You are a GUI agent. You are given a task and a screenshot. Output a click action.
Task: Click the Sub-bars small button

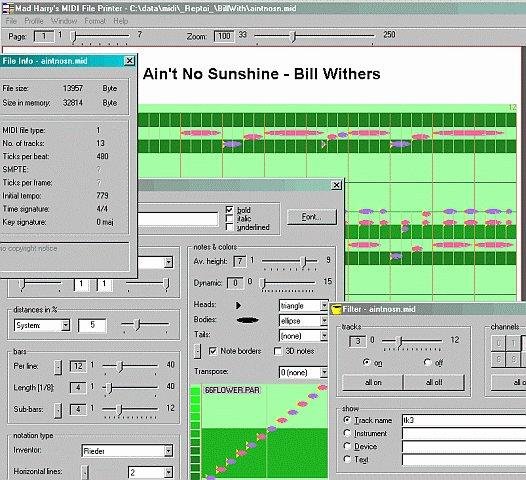click(x=58, y=410)
